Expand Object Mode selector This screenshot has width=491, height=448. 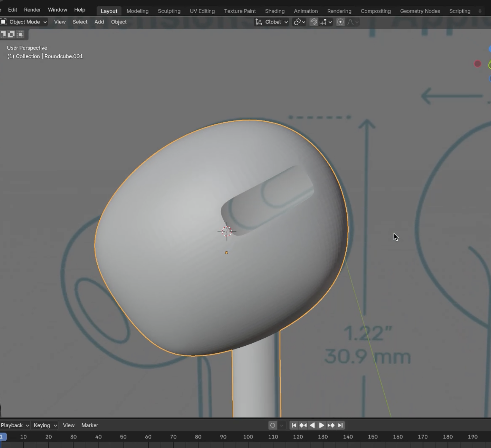24,22
